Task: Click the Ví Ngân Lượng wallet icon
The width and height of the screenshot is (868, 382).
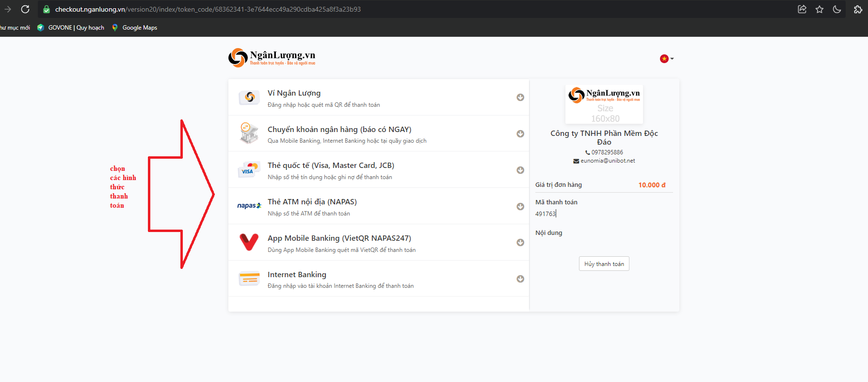Action: 249,97
